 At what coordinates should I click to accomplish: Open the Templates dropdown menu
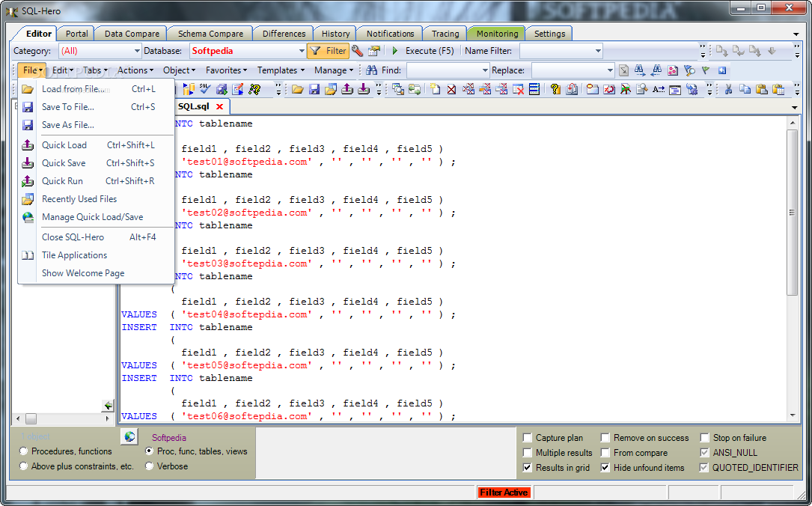coord(281,70)
